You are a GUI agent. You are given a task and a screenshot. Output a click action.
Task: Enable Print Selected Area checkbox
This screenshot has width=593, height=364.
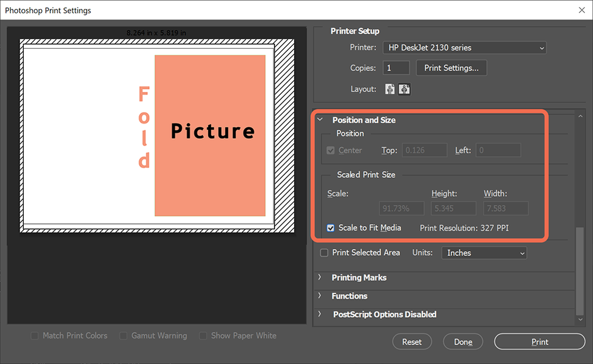click(324, 253)
